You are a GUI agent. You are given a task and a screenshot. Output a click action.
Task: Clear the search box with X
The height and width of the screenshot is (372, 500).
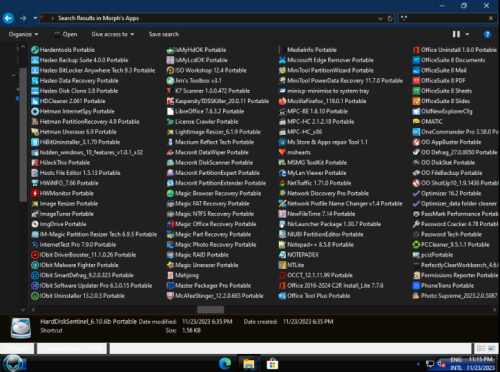491,18
